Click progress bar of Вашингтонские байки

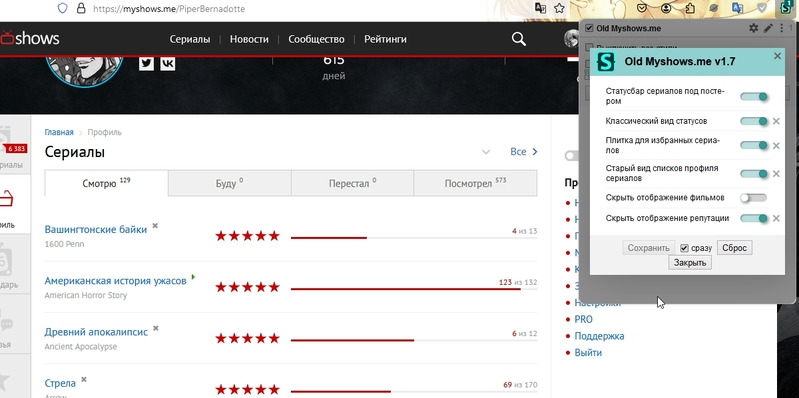(x=414, y=237)
